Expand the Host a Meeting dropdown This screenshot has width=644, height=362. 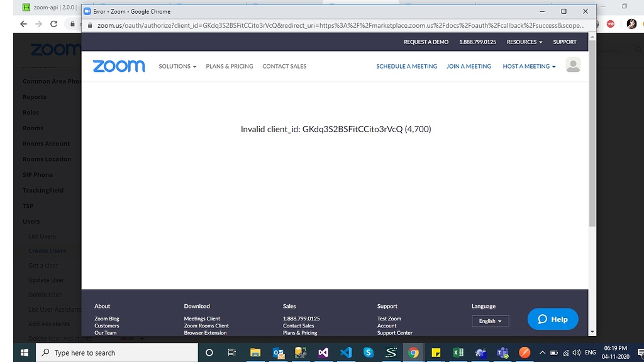click(x=529, y=66)
